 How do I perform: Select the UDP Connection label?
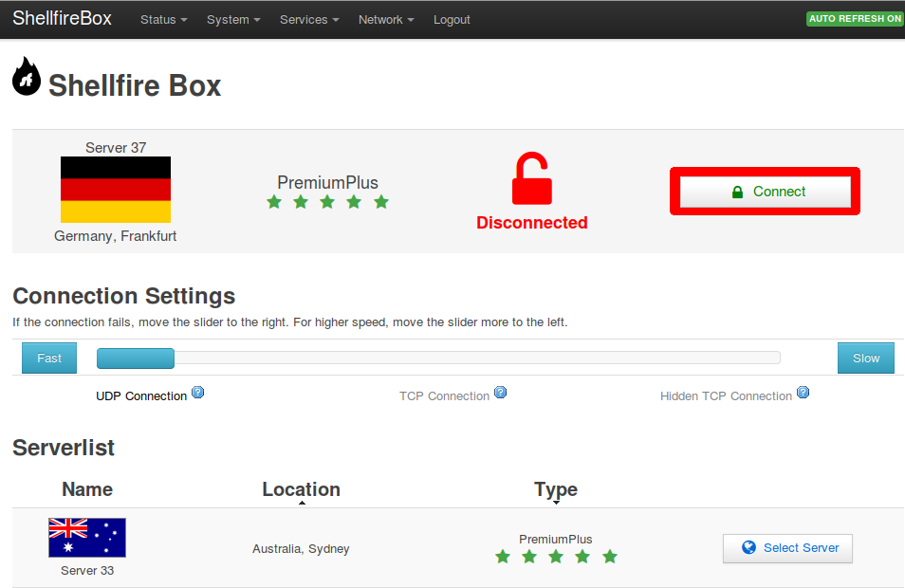click(141, 396)
